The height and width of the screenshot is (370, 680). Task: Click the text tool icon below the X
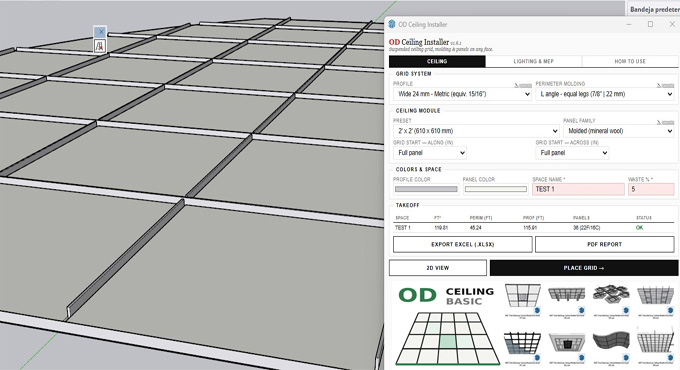[x=100, y=46]
